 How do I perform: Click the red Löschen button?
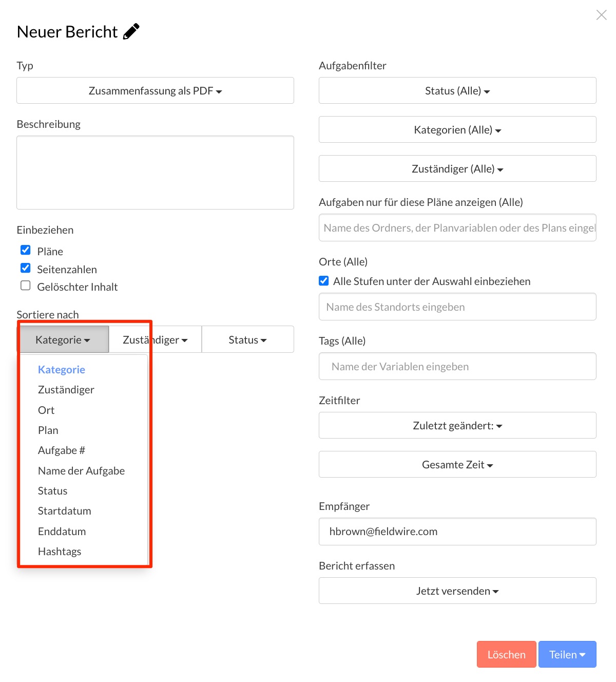pyautogui.click(x=507, y=654)
